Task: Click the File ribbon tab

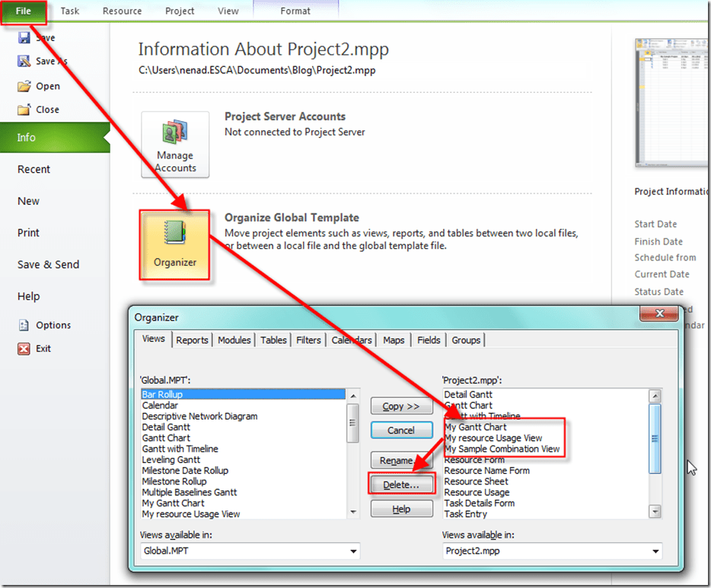Action: [24, 11]
